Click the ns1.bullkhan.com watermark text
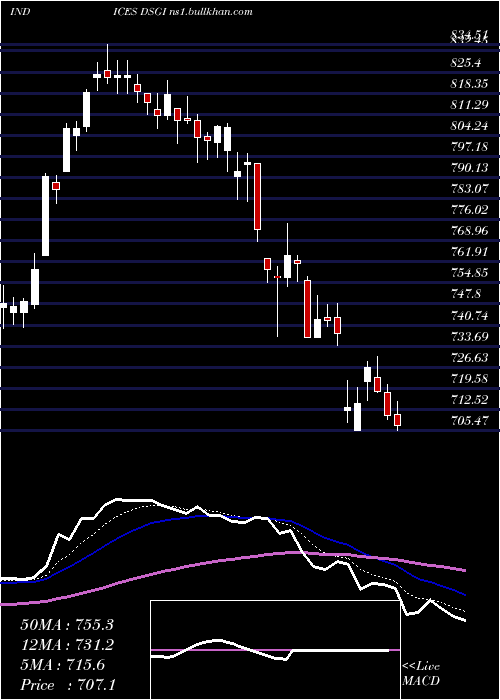This screenshot has height=700, width=500. point(211,12)
